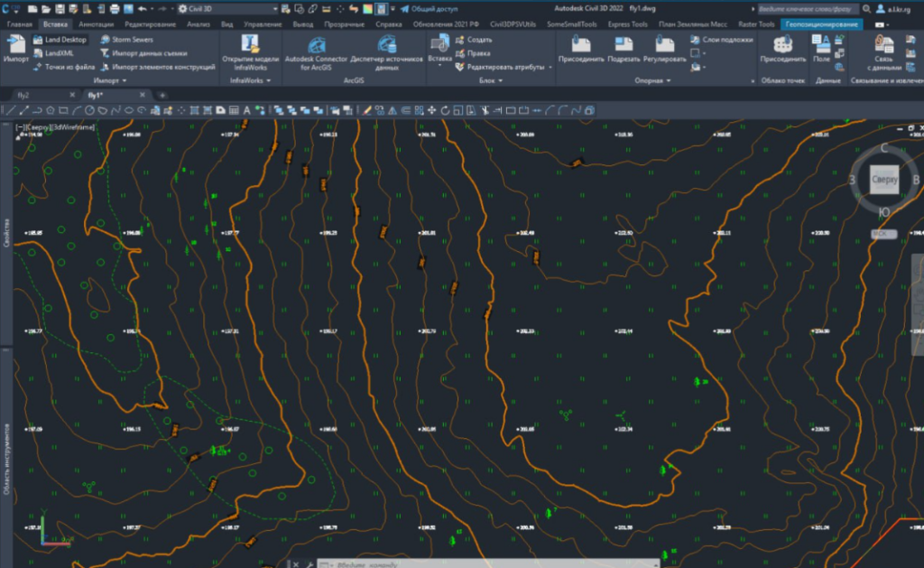Screen dimensions: 924x568
Task: Click Открытие модели InfraWorks icon
Action: point(251,52)
